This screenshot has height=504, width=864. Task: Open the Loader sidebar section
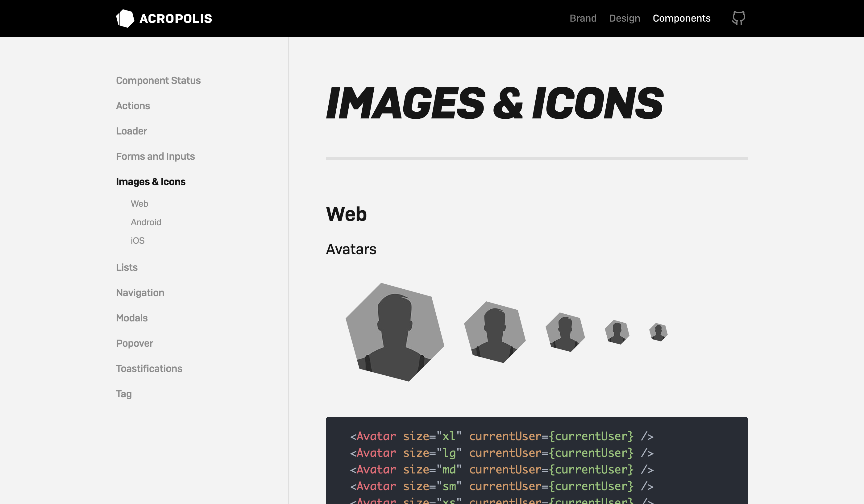tap(131, 131)
